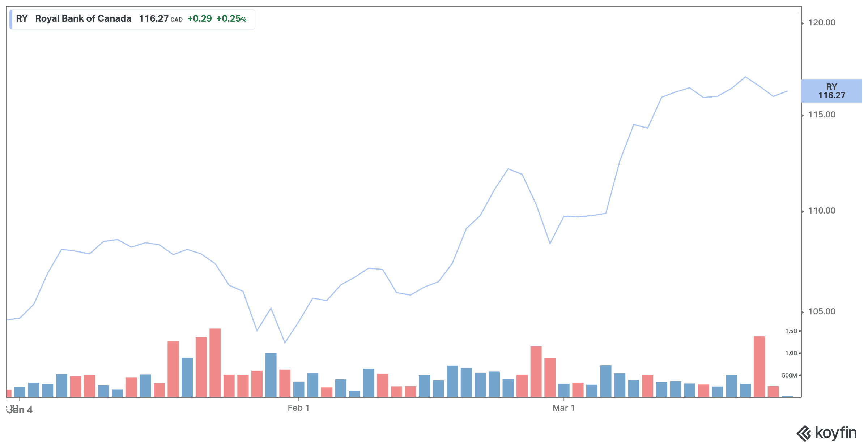Select the RY ticker symbol in legend
868x448 pixels.
coord(22,19)
